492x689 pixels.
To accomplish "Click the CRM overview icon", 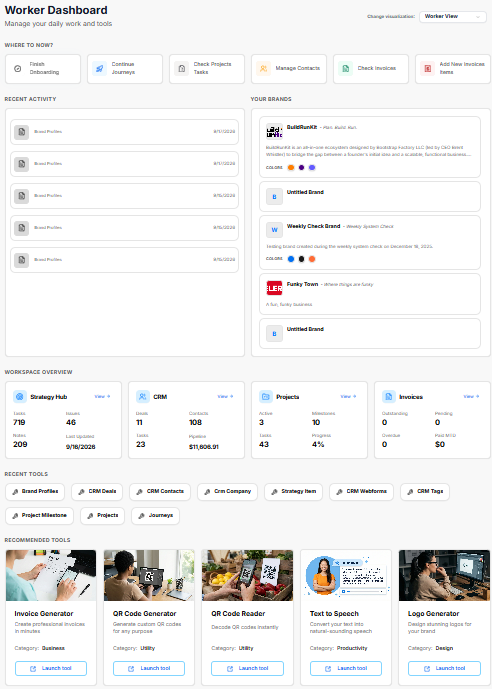I will click(143, 396).
